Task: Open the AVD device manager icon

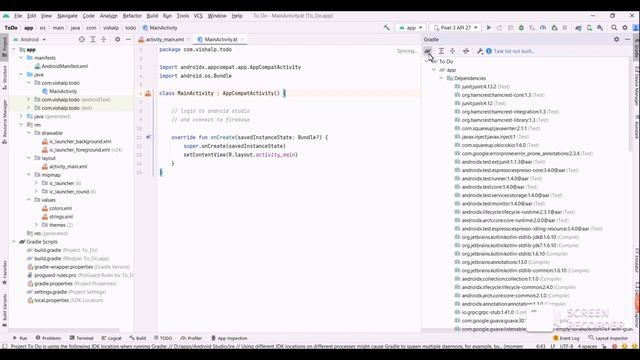Action: [589, 28]
